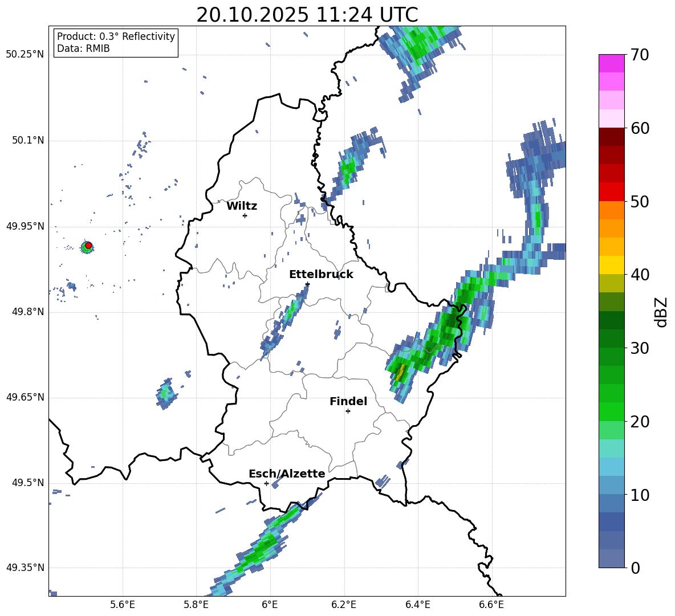Click the 6°E longitude tick label

click(x=270, y=605)
